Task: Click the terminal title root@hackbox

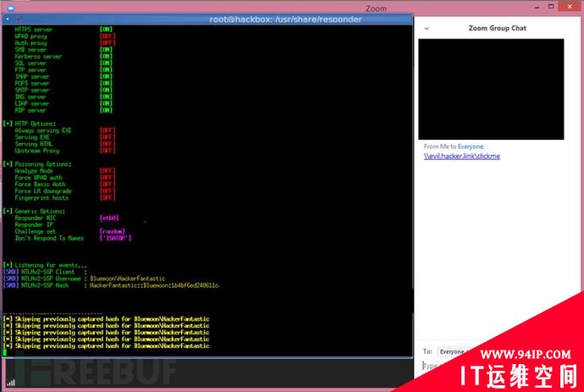Action: pos(285,19)
